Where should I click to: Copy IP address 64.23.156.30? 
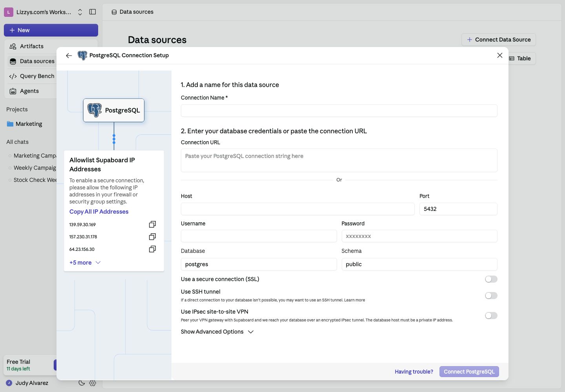153,249
